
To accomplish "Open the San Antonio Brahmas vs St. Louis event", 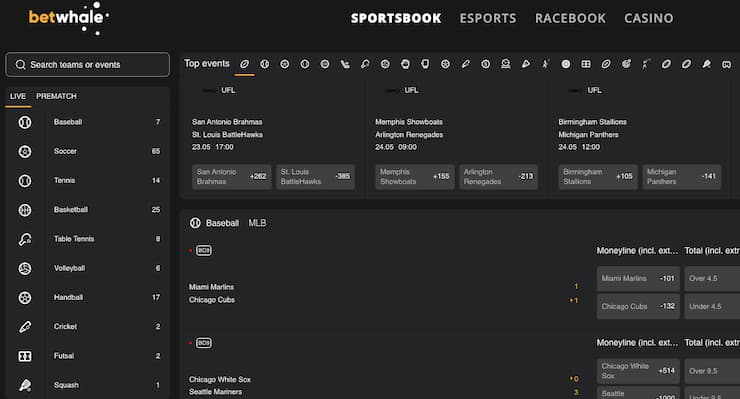I will pos(227,128).
